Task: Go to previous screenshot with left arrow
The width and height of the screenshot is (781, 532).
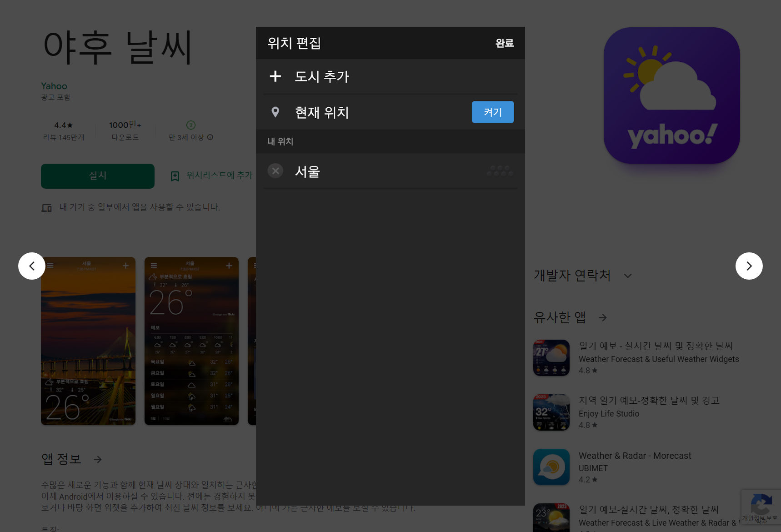Action: click(x=32, y=266)
